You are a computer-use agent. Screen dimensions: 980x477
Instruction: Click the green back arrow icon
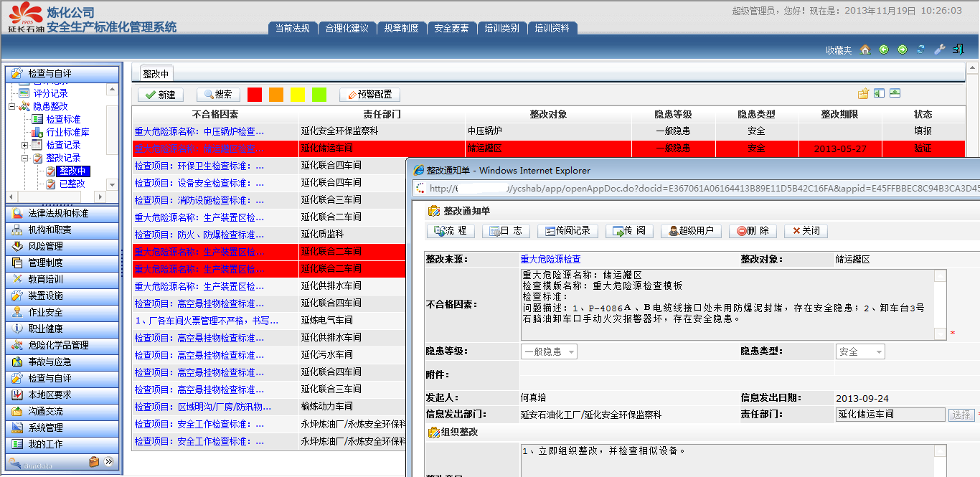pyautogui.click(x=883, y=49)
